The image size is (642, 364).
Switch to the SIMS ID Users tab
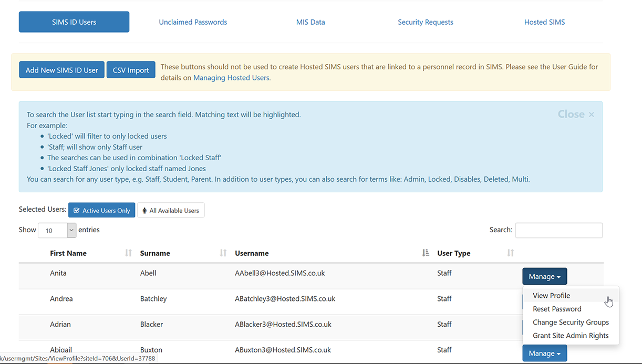click(x=74, y=22)
